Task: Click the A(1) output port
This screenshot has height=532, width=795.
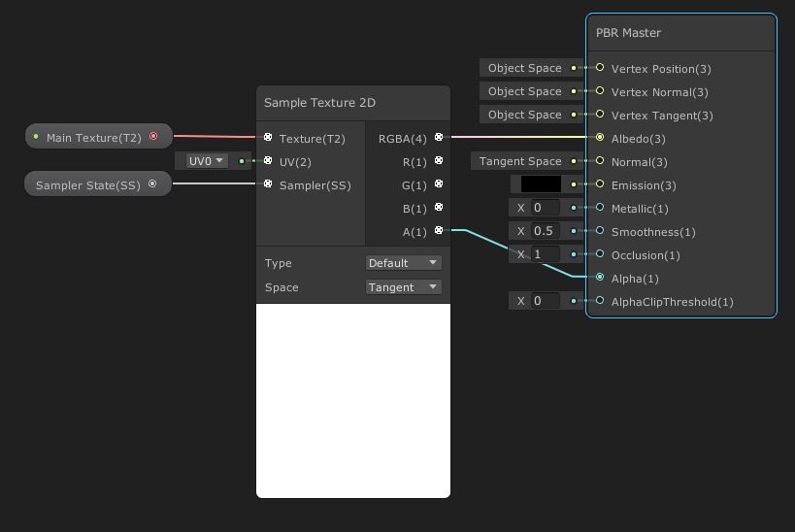Action: tap(439, 230)
